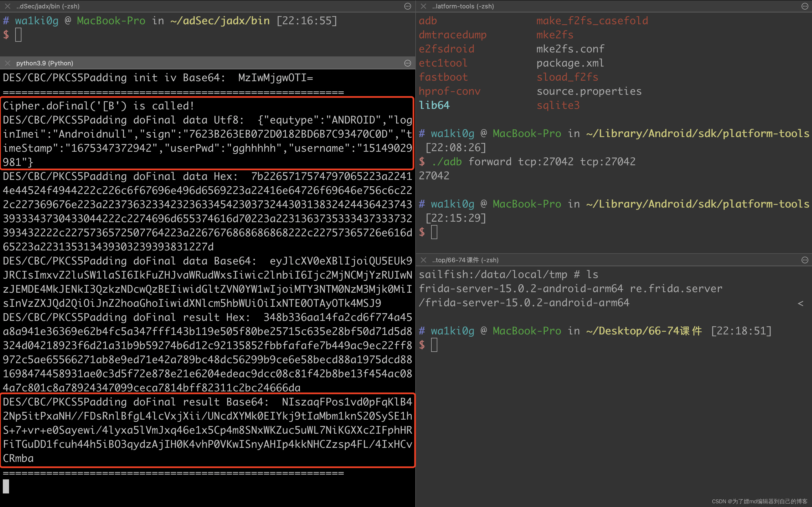
Task: Click the 'etc1tool' file entry
Action: [443, 63]
